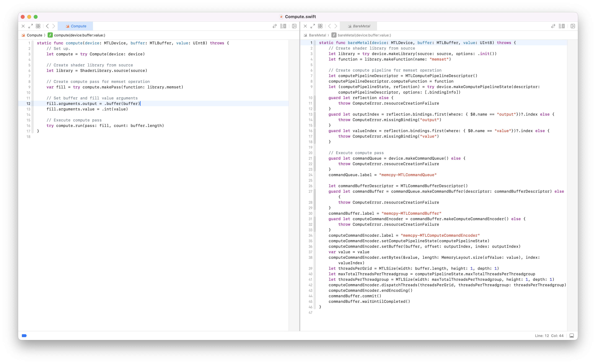Toggle the left editor options with minimap
The image size is (596, 364).
[283, 26]
